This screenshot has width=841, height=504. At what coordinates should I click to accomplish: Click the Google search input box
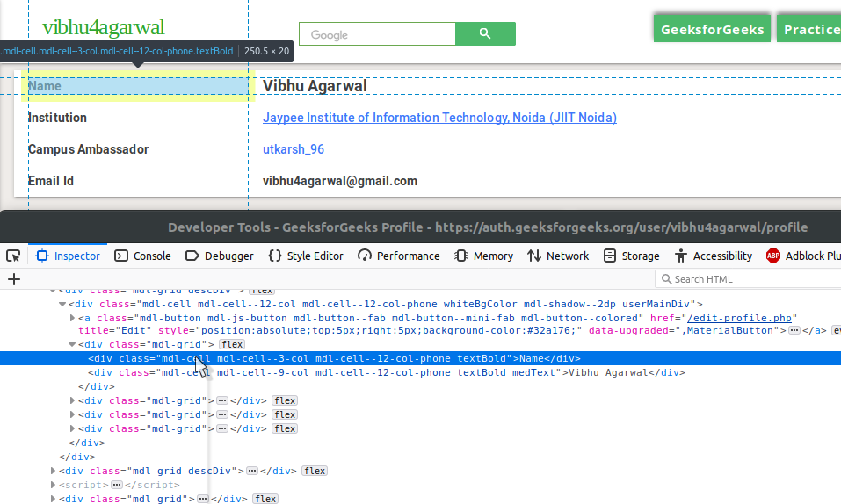pyautogui.click(x=378, y=33)
